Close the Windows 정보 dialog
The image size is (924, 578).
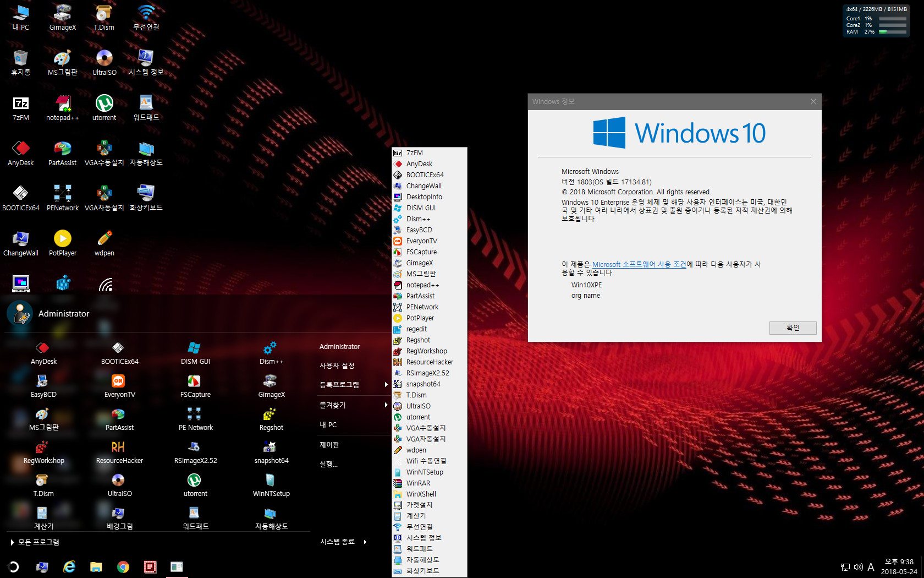(x=813, y=101)
